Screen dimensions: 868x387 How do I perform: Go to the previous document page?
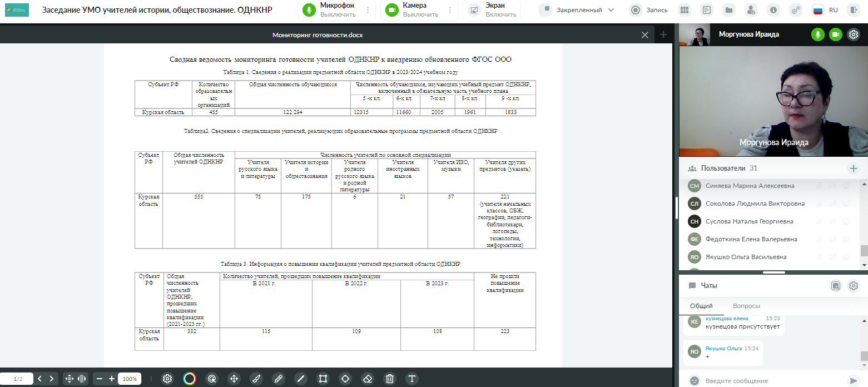coord(39,379)
